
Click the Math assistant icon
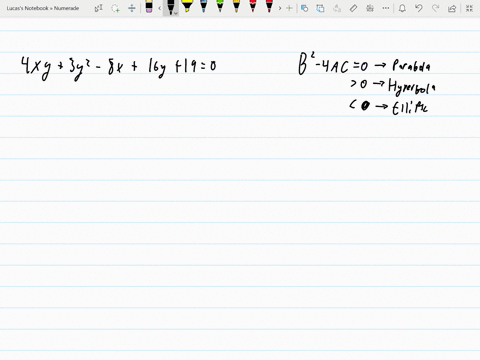[x=370, y=8]
